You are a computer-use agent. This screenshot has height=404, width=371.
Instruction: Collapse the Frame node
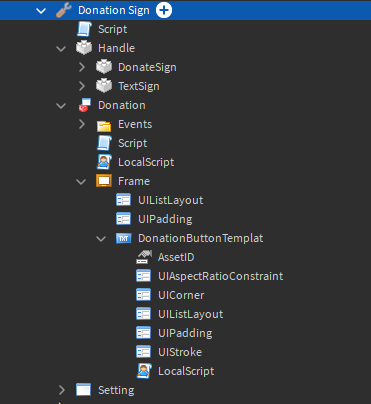tap(81, 182)
